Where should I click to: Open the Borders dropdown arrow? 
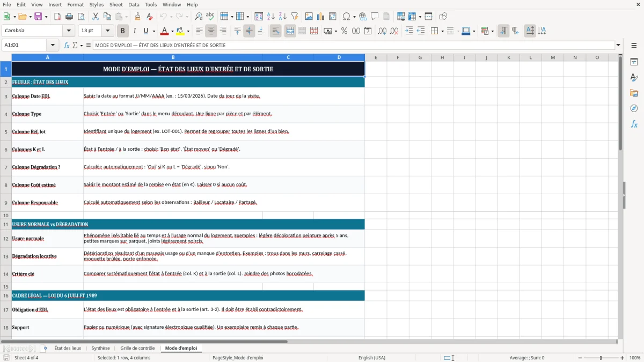pos(443,31)
